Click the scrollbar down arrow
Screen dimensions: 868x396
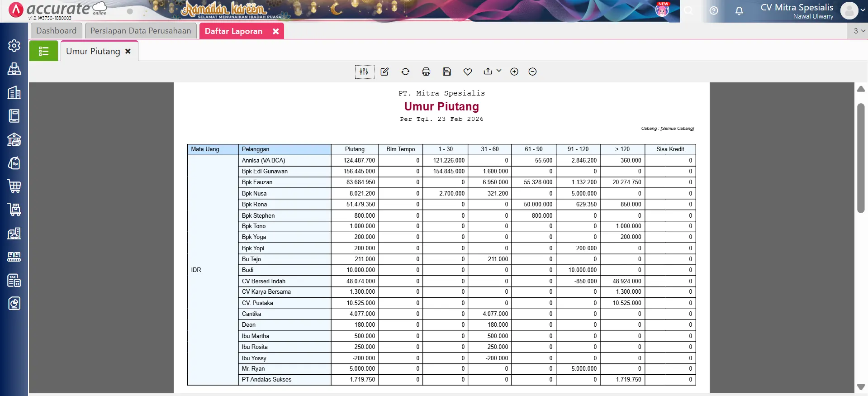(861, 387)
